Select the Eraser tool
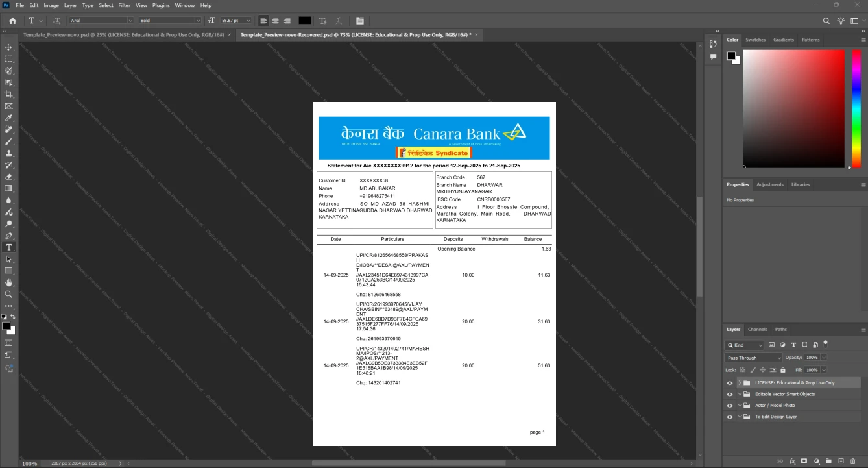This screenshot has height=468, width=868. click(x=9, y=177)
